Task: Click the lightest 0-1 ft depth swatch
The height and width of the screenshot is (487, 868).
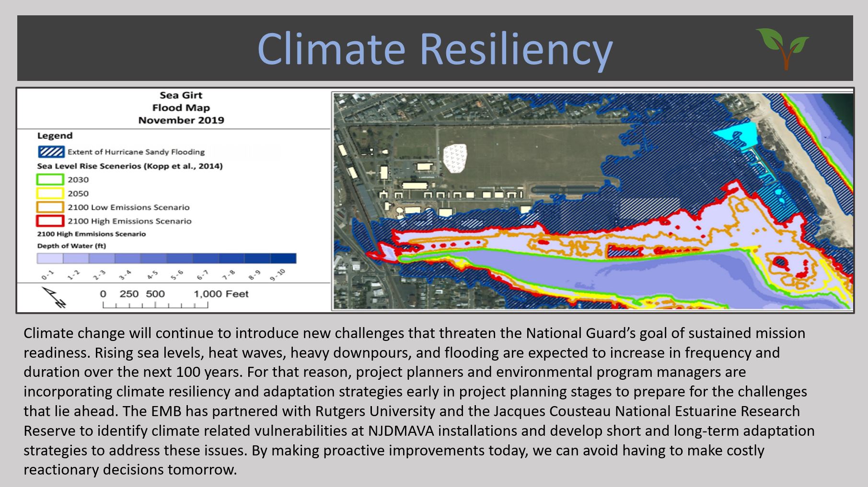Action: point(50,259)
